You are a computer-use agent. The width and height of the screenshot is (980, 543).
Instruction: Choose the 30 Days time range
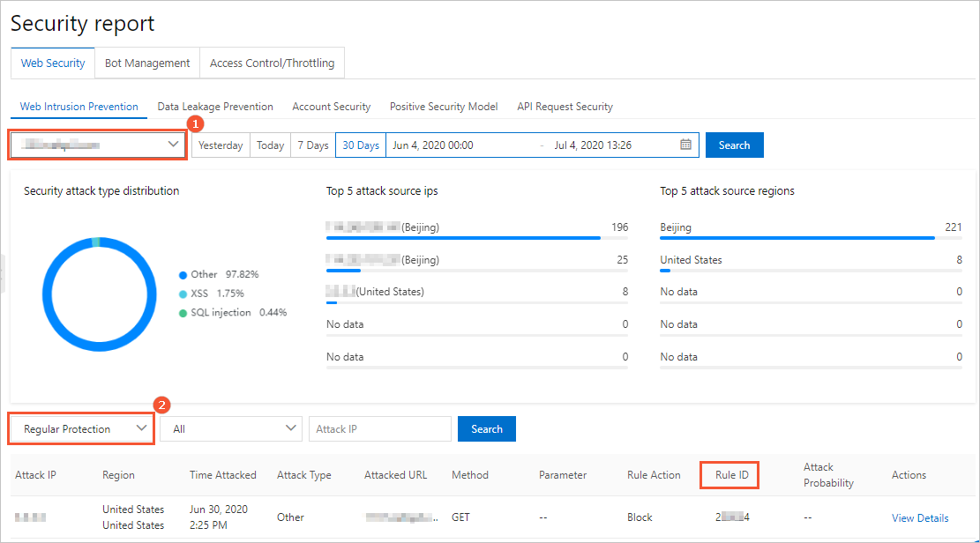pyautogui.click(x=361, y=145)
